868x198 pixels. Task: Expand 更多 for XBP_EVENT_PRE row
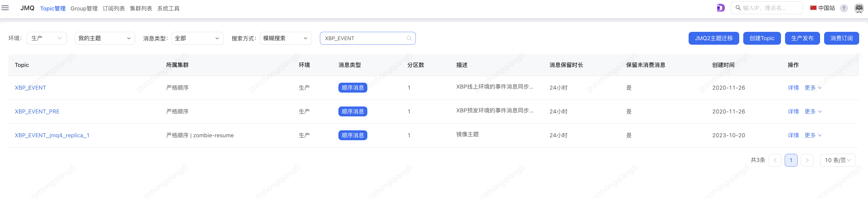pos(813,112)
